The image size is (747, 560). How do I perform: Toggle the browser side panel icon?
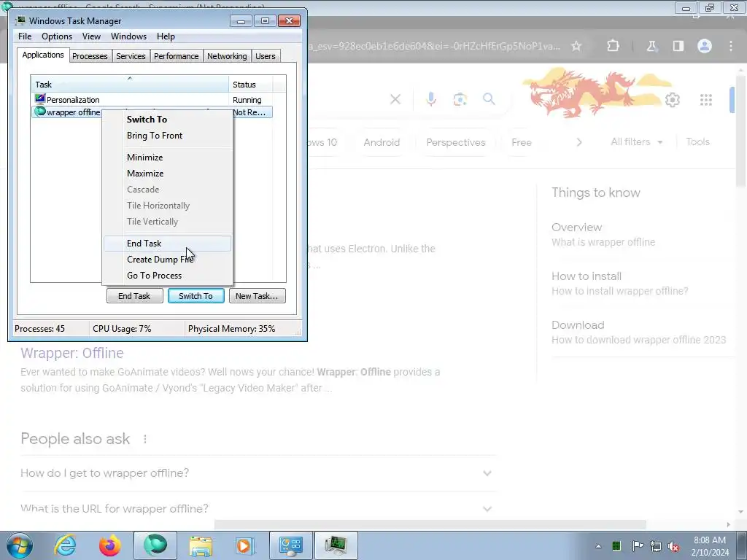tap(678, 46)
